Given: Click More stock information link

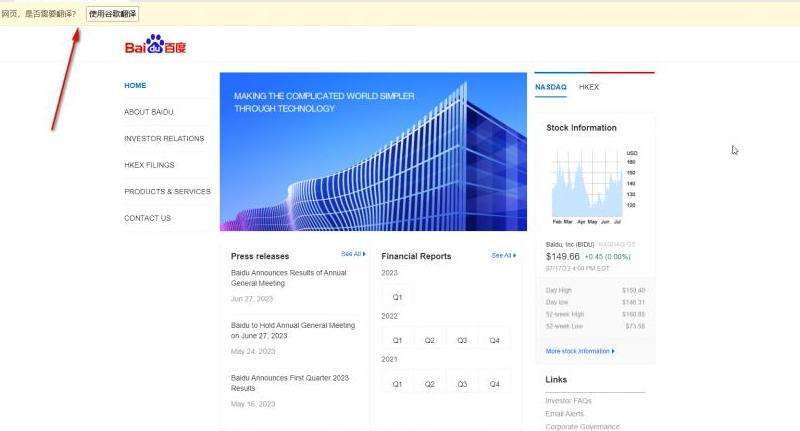Looking at the screenshot, I should click(580, 351).
